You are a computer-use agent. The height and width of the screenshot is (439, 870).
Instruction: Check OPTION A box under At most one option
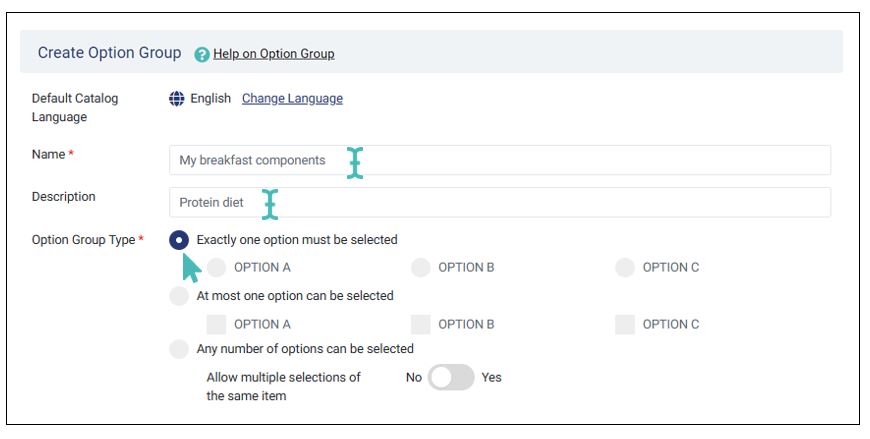click(x=216, y=324)
